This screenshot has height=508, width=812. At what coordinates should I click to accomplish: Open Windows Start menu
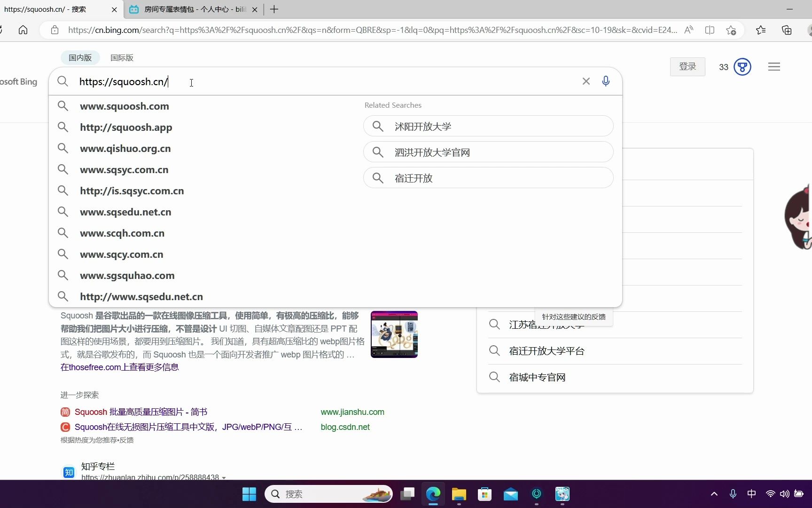pyautogui.click(x=249, y=494)
